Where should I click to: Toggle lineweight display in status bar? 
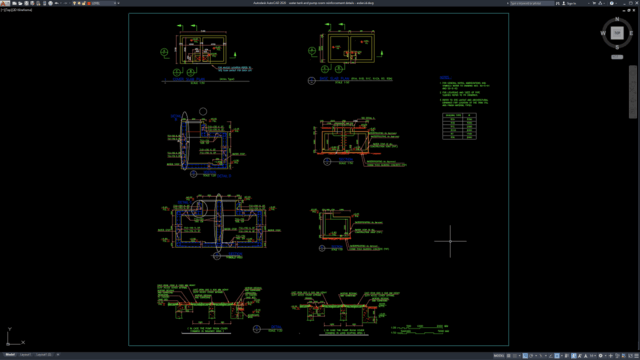coord(567,356)
